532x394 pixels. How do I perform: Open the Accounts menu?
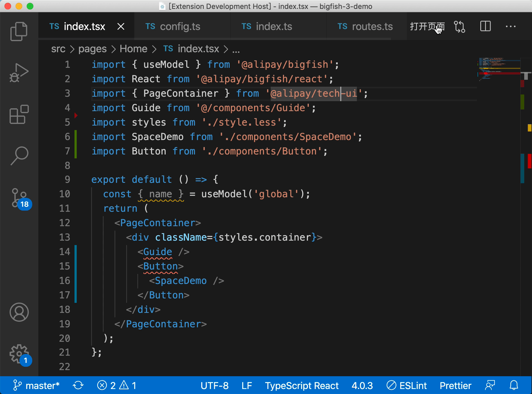pos(19,312)
